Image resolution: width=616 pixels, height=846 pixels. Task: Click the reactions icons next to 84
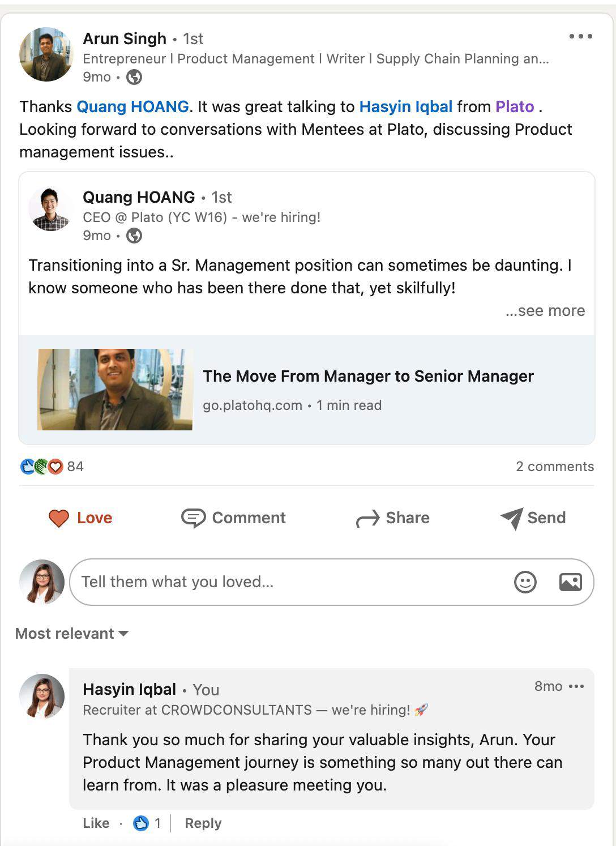click(41, 467)
